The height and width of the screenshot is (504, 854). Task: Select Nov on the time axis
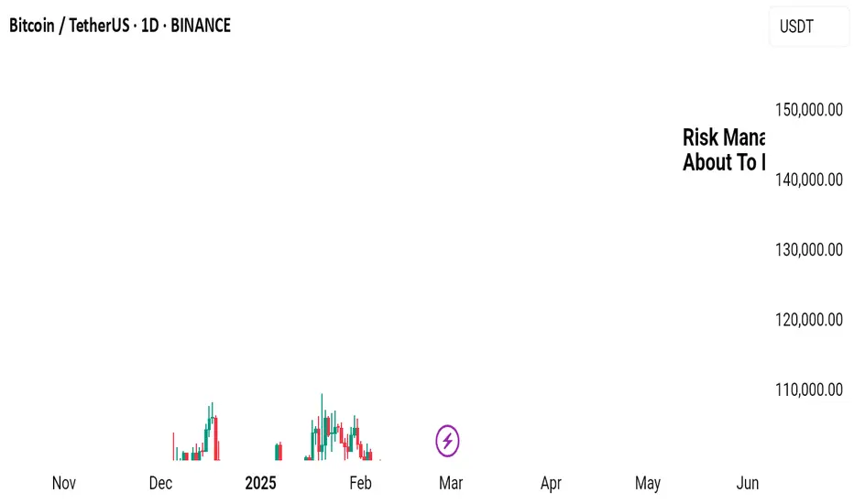tap(63, 483)
